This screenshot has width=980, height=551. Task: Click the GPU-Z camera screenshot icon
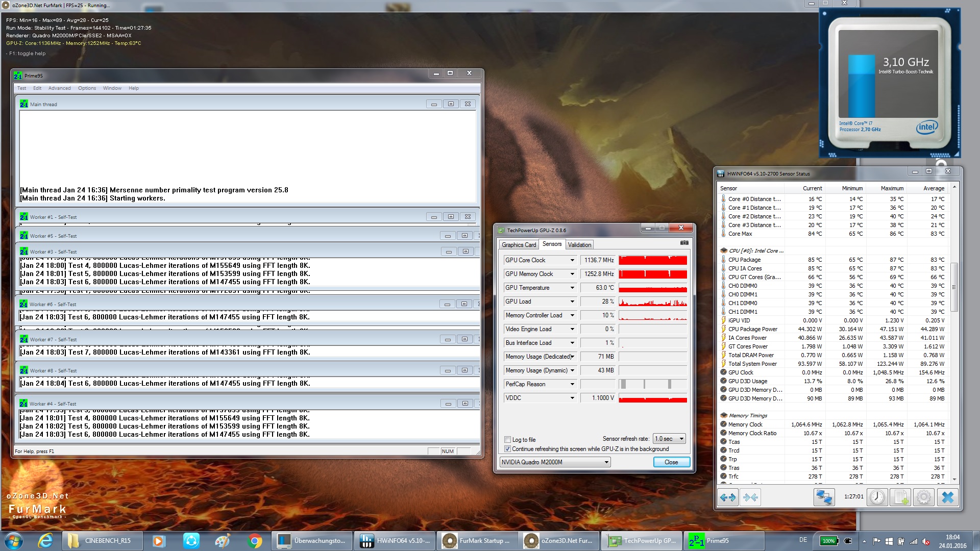pyautogui.click(x=684, y=243)
